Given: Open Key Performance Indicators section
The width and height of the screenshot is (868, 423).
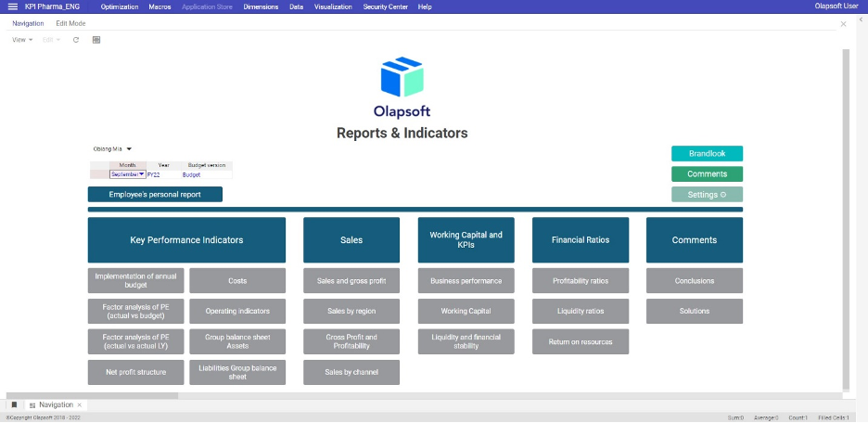Looking at the screenshot, I should pyautogui.click(x=186, y=239).
